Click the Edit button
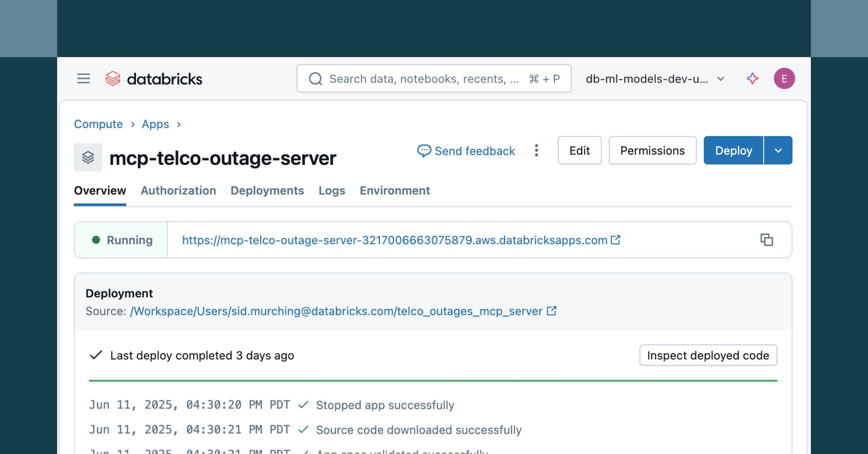The height and width of the screenshot is (454, 868). tap(579, 150)
